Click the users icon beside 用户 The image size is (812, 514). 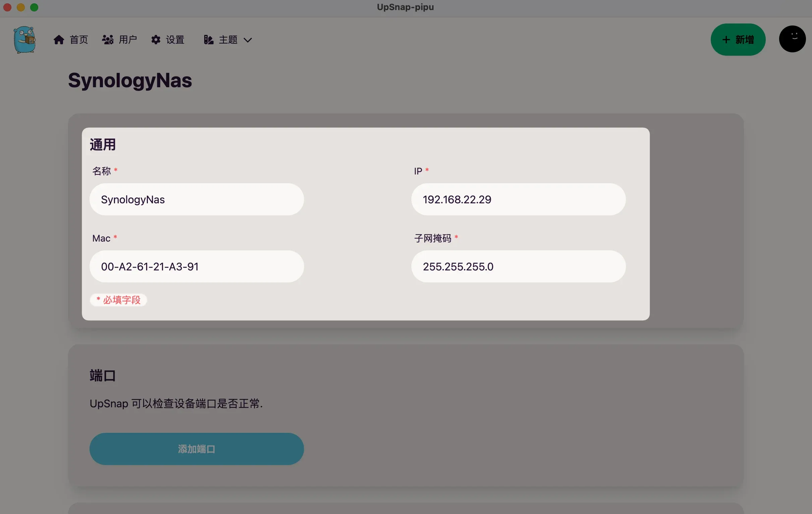coord(108,40)
